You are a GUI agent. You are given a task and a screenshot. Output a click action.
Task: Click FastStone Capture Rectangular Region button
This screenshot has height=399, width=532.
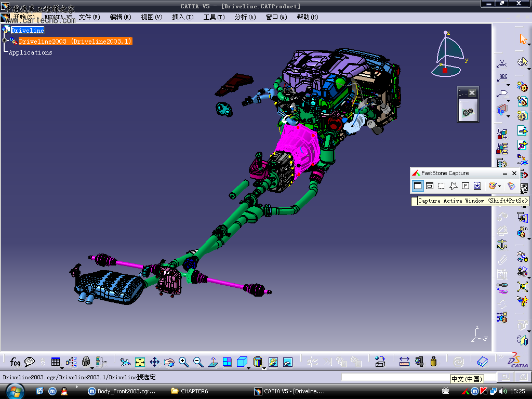point(442,185)
